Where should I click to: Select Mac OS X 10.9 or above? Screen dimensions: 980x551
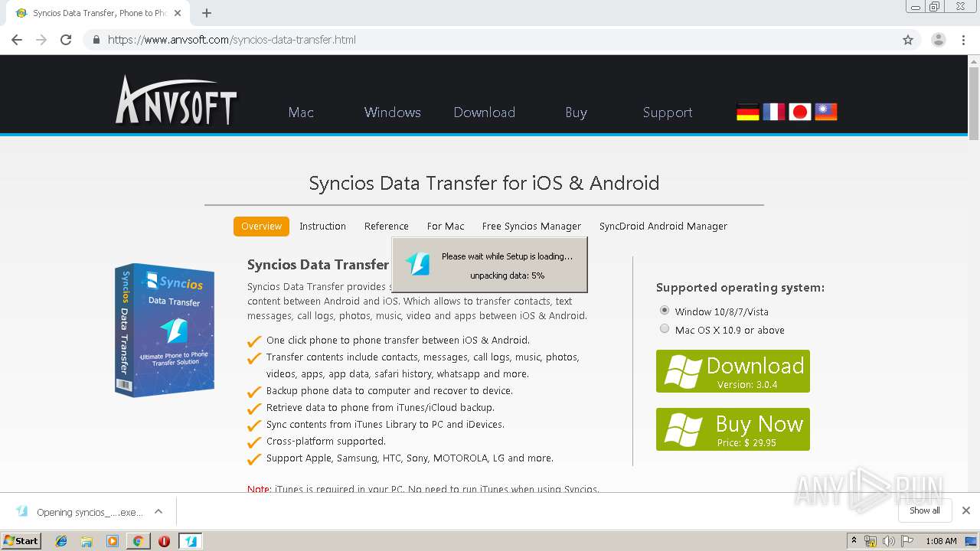(x=665, y=329)
